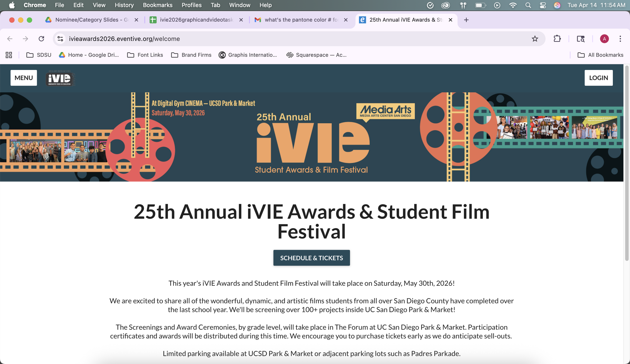The height and width of the screenshot is (364, 630).
Task: Click the play circle menu bar icon
Action: (x=497, y=5)
